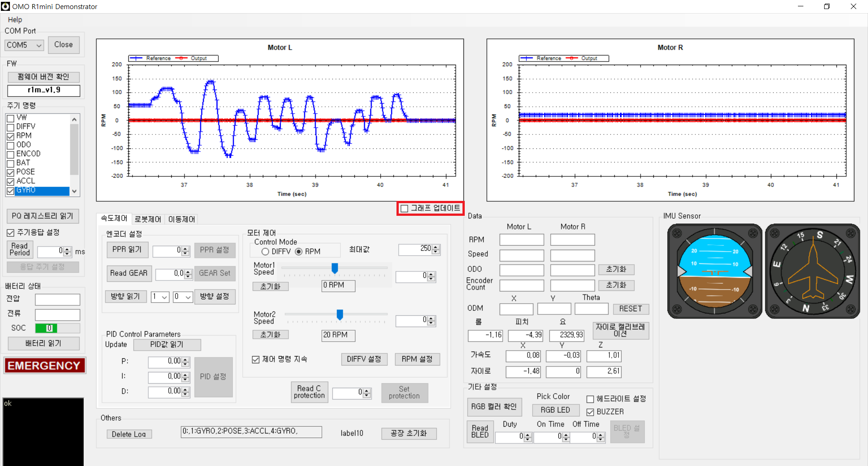
Task: Open the direction dropdown showing 0
Action: click(x=183, y=297)
